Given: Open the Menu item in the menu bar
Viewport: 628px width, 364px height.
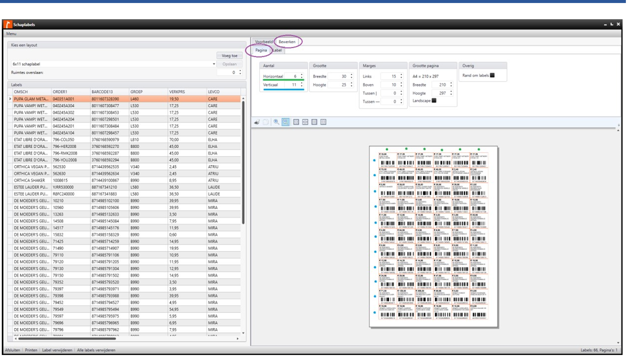Looking at the screenshot, I should click(11, 34).
